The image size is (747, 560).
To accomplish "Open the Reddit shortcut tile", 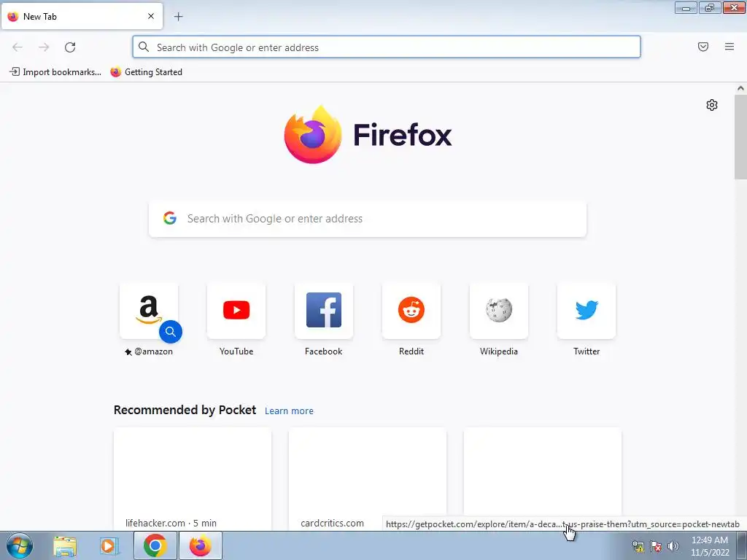I will 411,311.
